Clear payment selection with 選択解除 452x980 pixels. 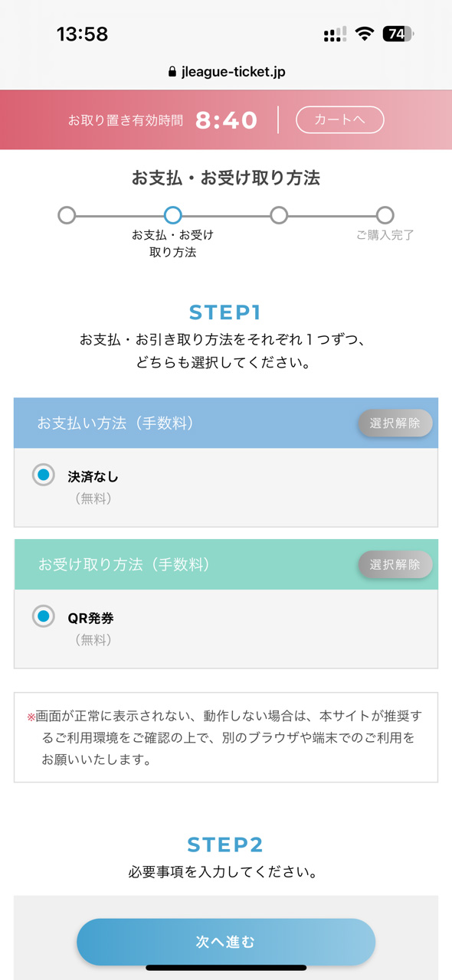pyautogui.click(x=395, y=423)
